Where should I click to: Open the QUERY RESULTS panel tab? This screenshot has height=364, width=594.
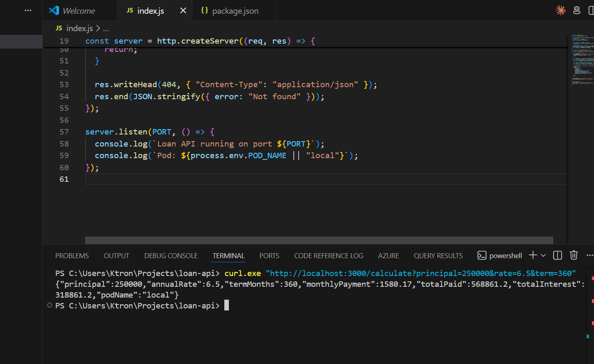(438, 256)
